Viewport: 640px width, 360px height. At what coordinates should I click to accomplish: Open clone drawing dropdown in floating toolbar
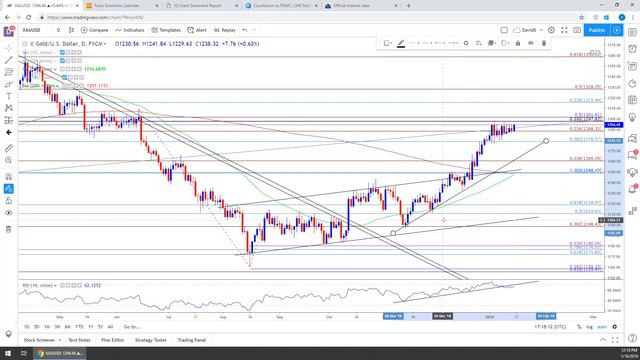pos(505,43)
